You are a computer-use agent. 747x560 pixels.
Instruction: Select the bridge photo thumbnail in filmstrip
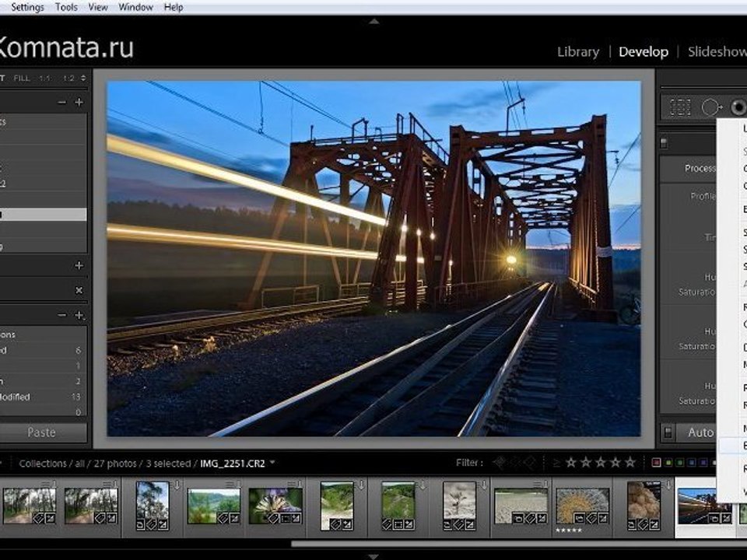[x=705, y=506]
